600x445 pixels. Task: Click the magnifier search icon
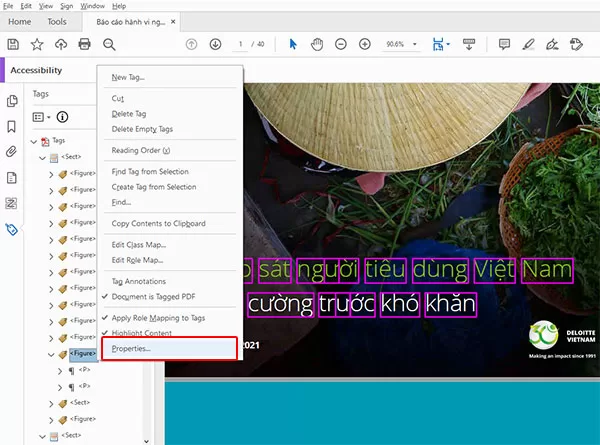(x=109, y=44)
